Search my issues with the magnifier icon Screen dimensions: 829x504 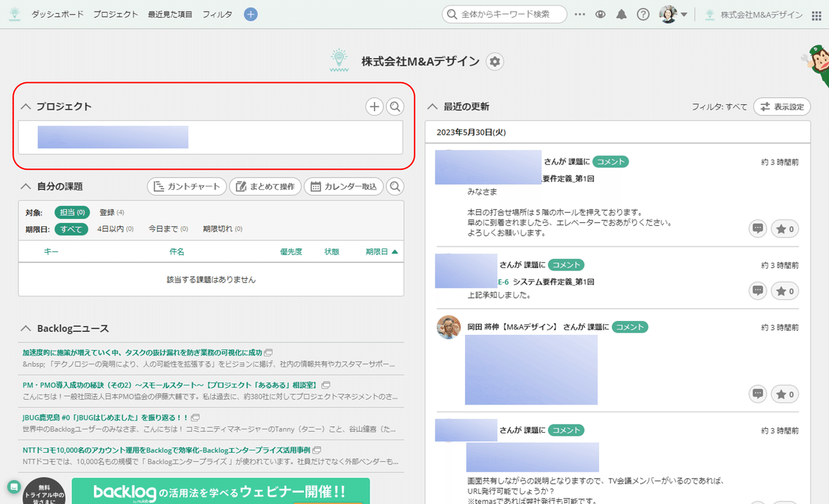click(x=395, y=186)
